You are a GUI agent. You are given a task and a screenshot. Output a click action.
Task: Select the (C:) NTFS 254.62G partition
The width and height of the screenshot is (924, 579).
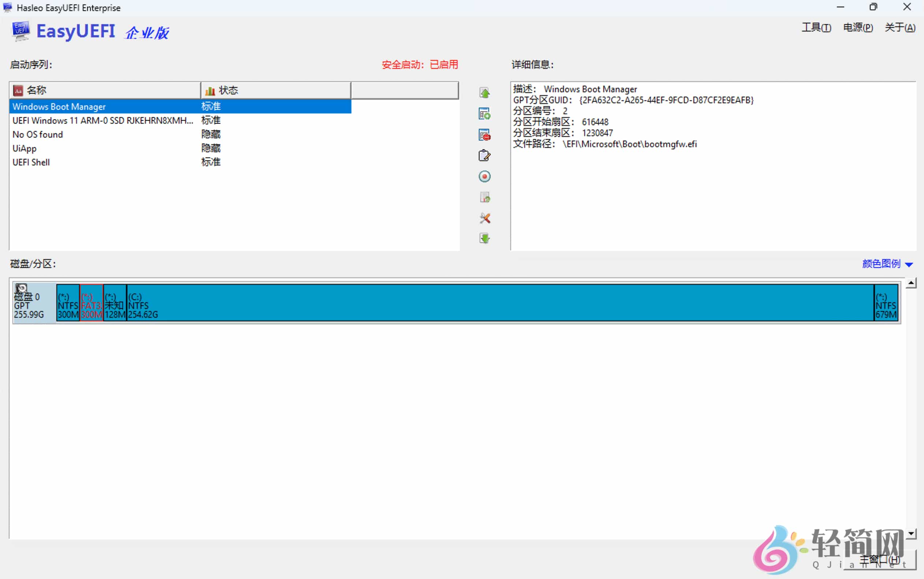pyautogui.click(x=500, y=303)
